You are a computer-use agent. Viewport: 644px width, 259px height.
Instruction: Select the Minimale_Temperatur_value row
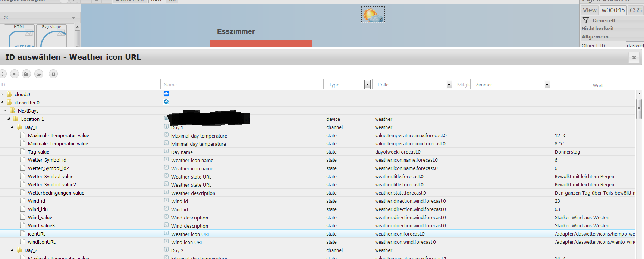(317, 143)
